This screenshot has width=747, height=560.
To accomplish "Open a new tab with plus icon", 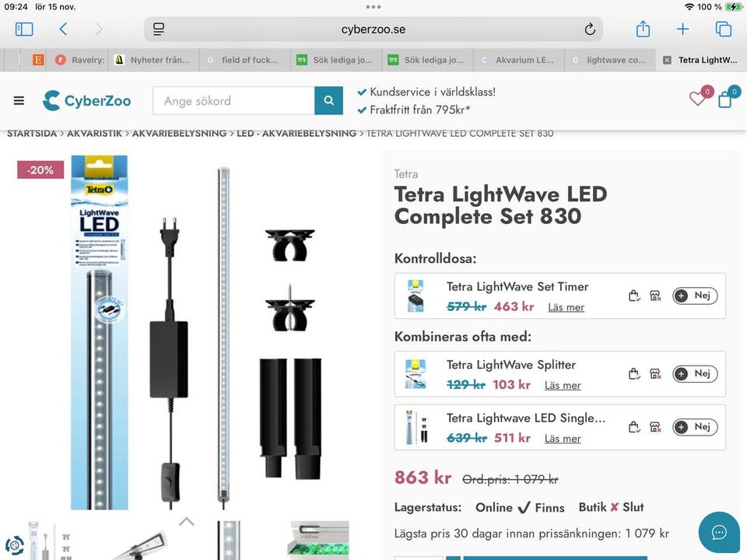I will point(682,30).
